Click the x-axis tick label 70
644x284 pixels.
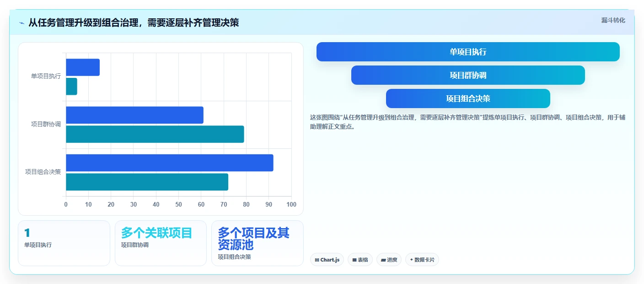tap(224, 204)
